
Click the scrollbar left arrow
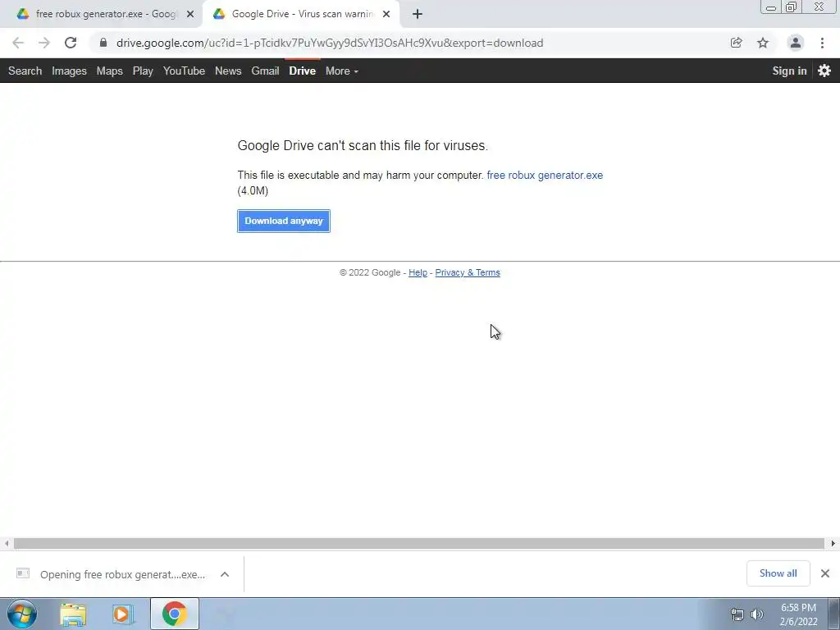point(7,543)
